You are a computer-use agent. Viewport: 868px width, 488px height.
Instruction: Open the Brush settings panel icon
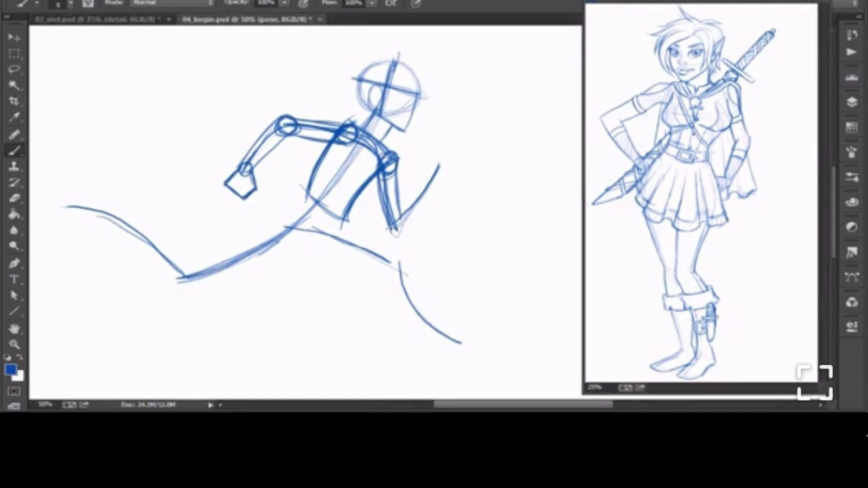click(x=852, y=177)
